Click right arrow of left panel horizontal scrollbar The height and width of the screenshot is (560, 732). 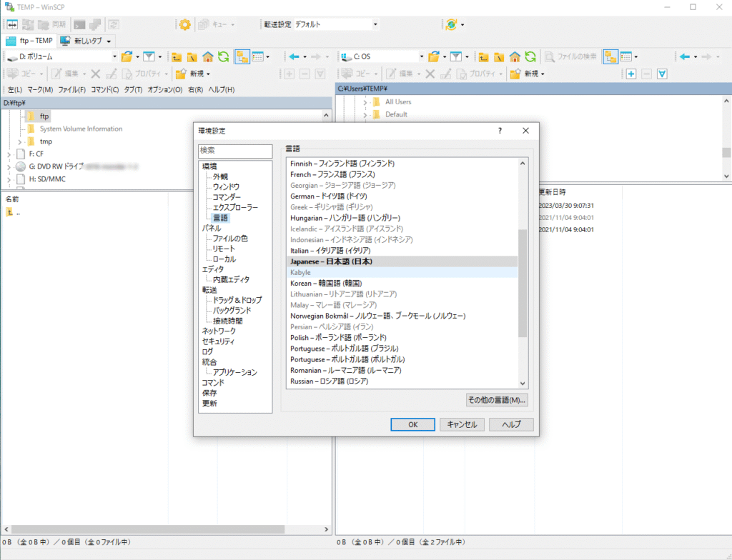tap(326, 530)
